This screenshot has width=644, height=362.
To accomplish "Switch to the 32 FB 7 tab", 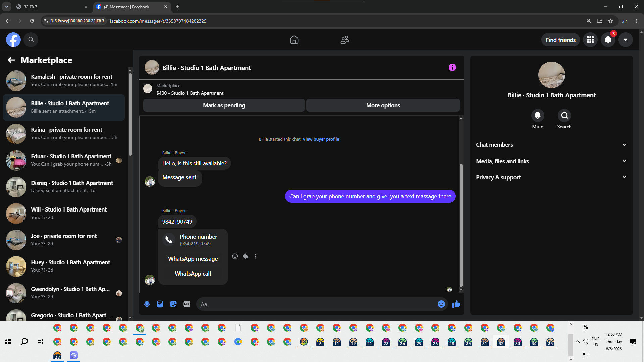I will 52,7.
